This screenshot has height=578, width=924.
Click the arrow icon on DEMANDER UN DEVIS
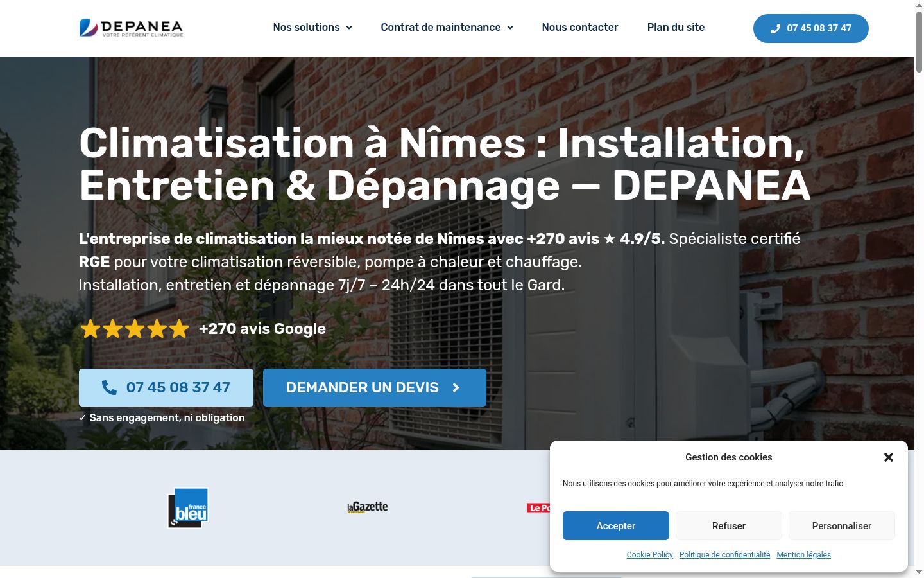[456, 387]
